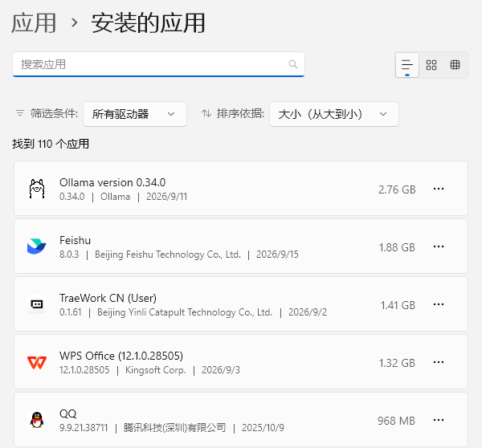Click the 2026/9/15 install date
Viewport: 482px width, 448px height.
pos(277,255)
